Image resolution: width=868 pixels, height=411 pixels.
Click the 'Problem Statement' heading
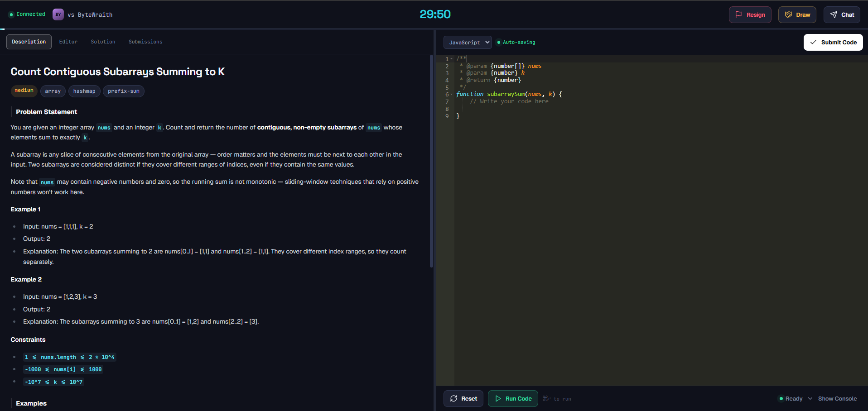47,112
